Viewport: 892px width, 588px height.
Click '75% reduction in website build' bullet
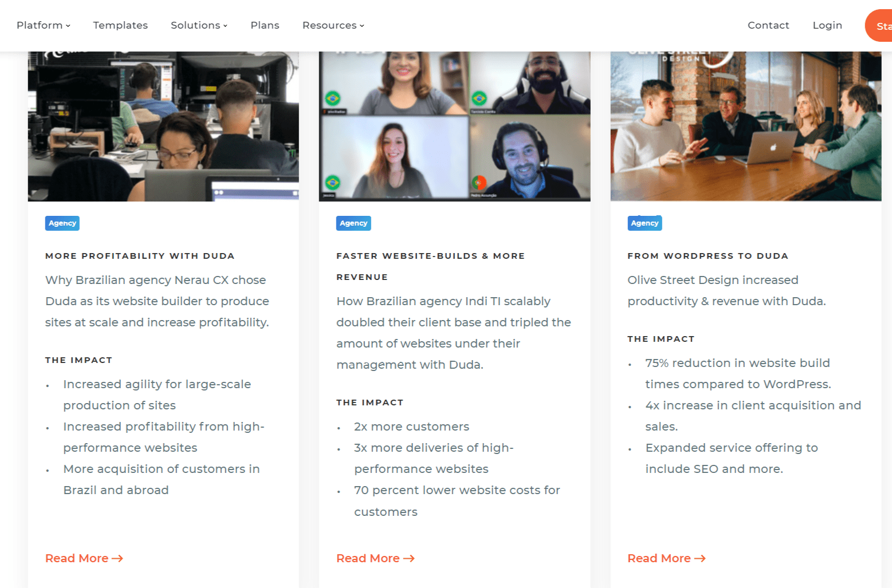738,373
